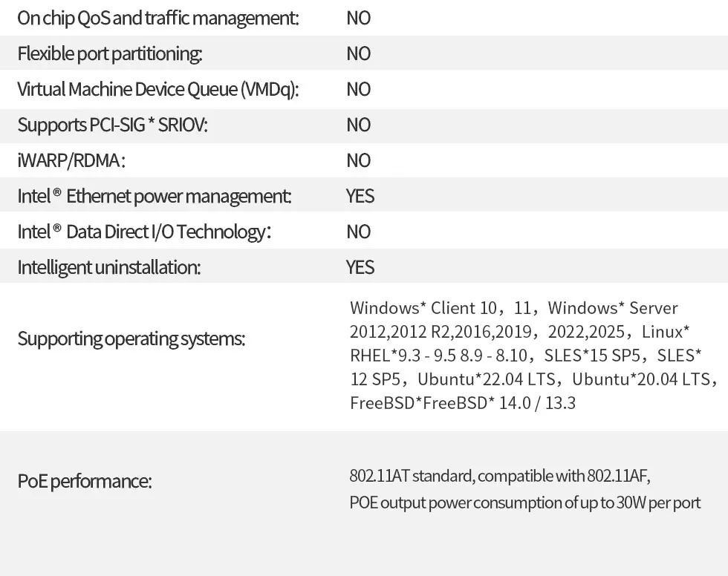The height and width of the screenshot is (576, 728).
Task: Click the Intelligent uninstallation label
Action: (x=109, y=267)
